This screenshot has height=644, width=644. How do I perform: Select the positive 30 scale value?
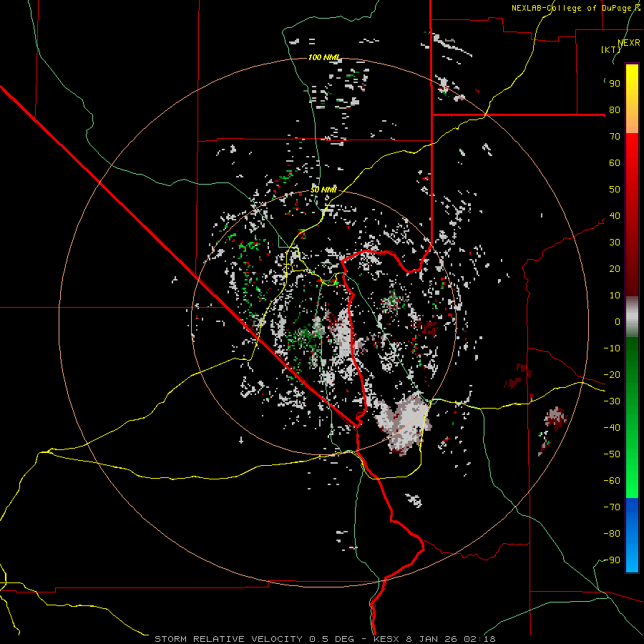click(x=615, y=243)
